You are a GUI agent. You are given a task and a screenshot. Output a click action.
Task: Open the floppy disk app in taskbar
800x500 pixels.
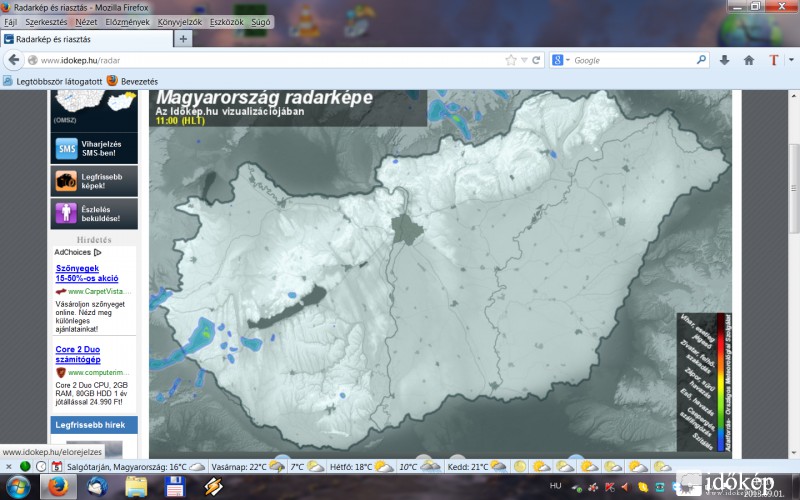174,487
